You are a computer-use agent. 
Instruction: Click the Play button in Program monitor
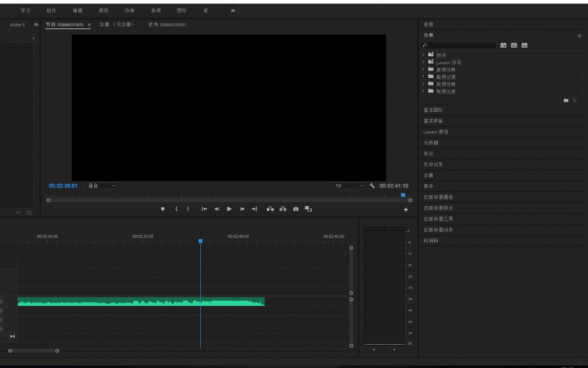click(x=229, y=209)
